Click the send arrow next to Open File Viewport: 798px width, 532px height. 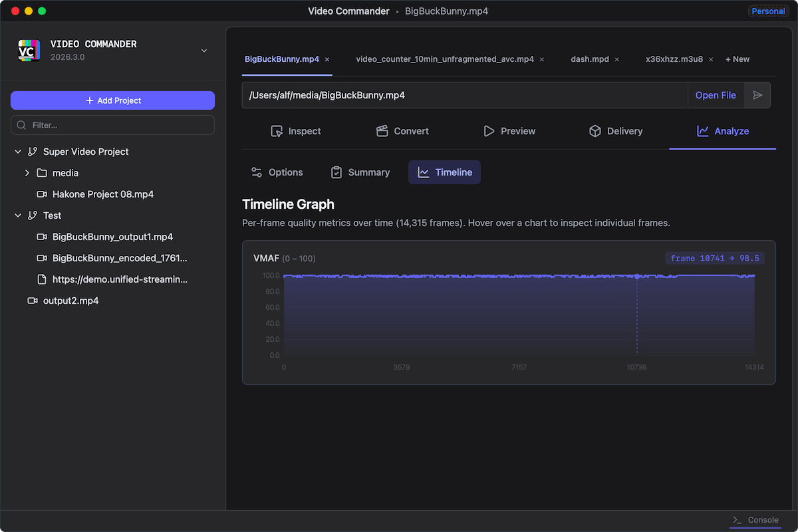(757, 95)
